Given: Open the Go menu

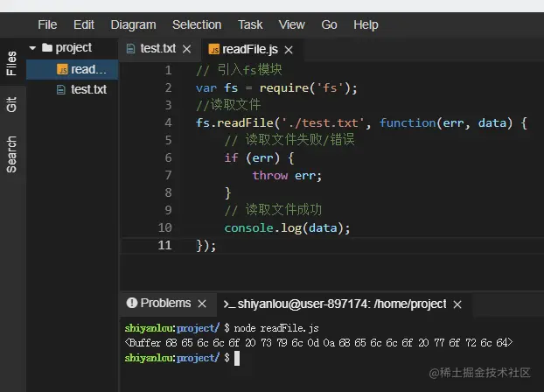Looking at the screenshot, I should click(x=329, y=25).
